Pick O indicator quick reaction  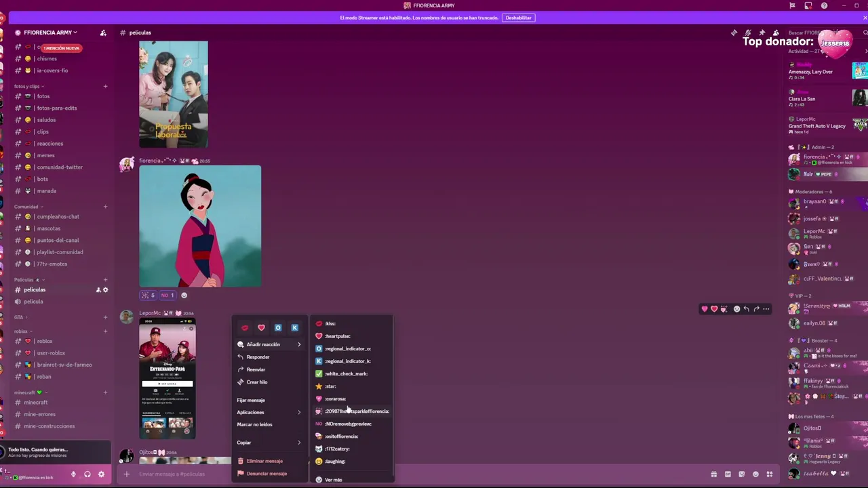coord(278,328)
